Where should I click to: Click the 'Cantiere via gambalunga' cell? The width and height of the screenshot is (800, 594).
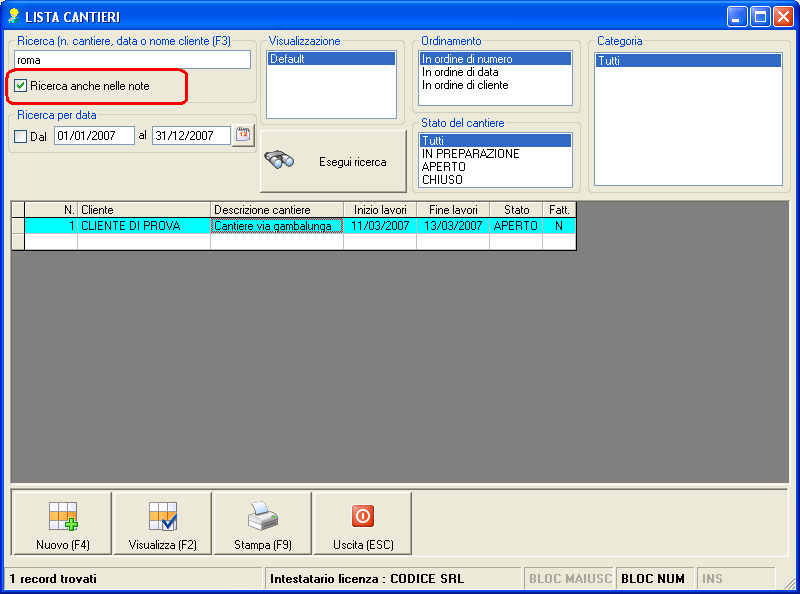277,226
